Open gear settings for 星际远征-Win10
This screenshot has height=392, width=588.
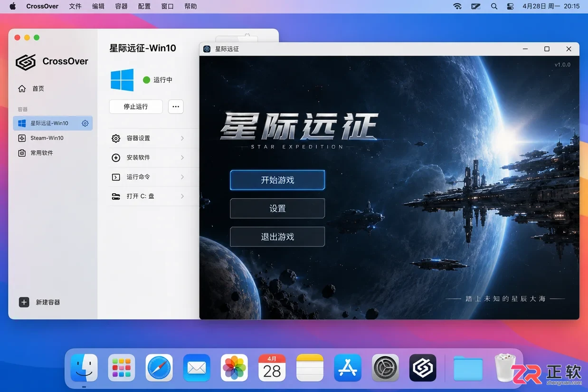(85, 123)
